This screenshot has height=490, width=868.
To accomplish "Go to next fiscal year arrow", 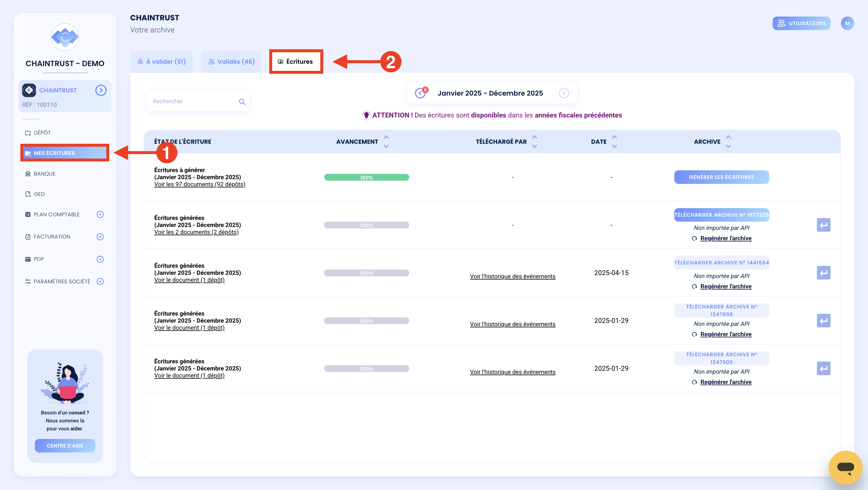I will pyautogui.click(x=564, y=93).
